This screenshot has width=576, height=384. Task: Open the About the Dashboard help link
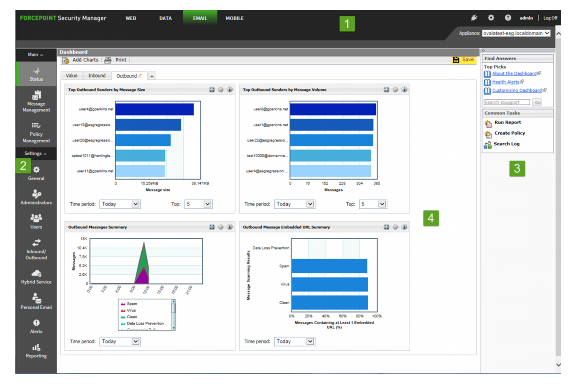tap(514, 73)
